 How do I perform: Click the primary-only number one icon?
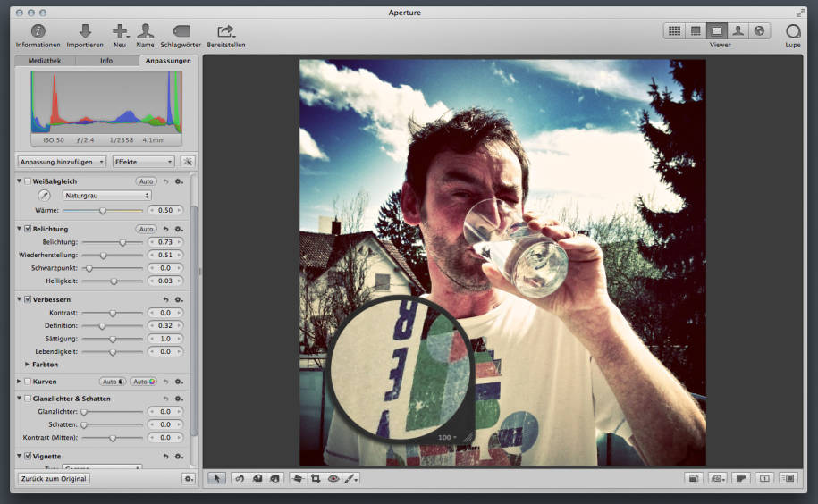pyautogui.click(x=764, y=478)
